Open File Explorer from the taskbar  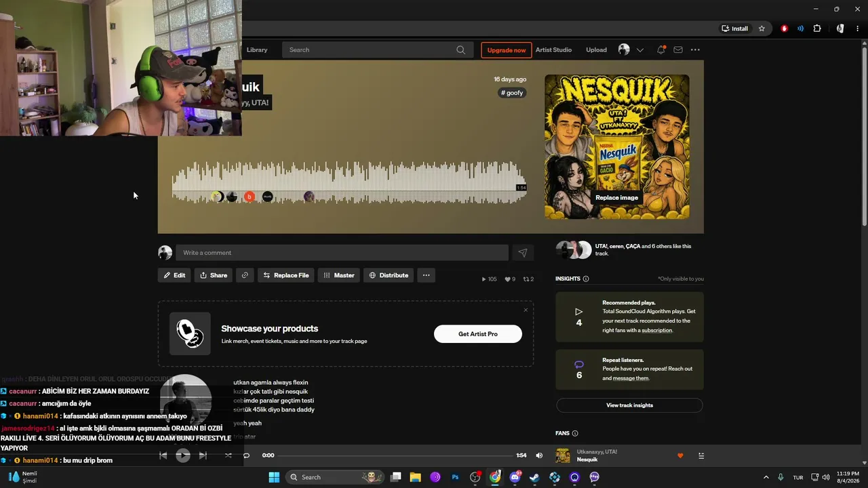[x=415, y=477]
